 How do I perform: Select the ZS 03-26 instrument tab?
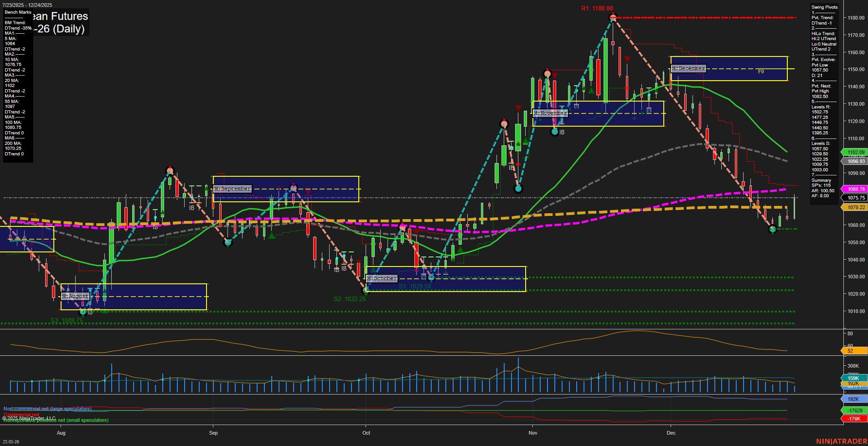point(11,441)
